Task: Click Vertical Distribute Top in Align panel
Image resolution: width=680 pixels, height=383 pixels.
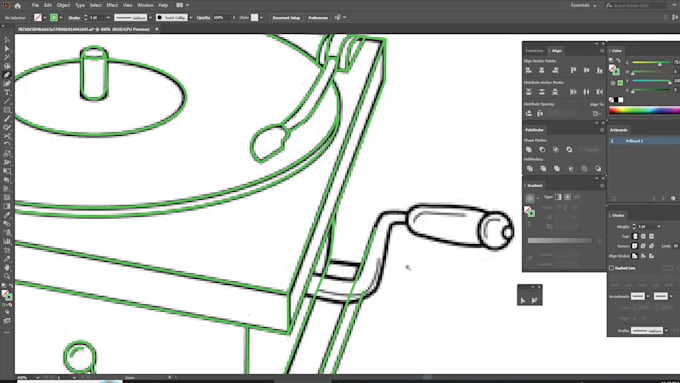Action: (529, 92)
